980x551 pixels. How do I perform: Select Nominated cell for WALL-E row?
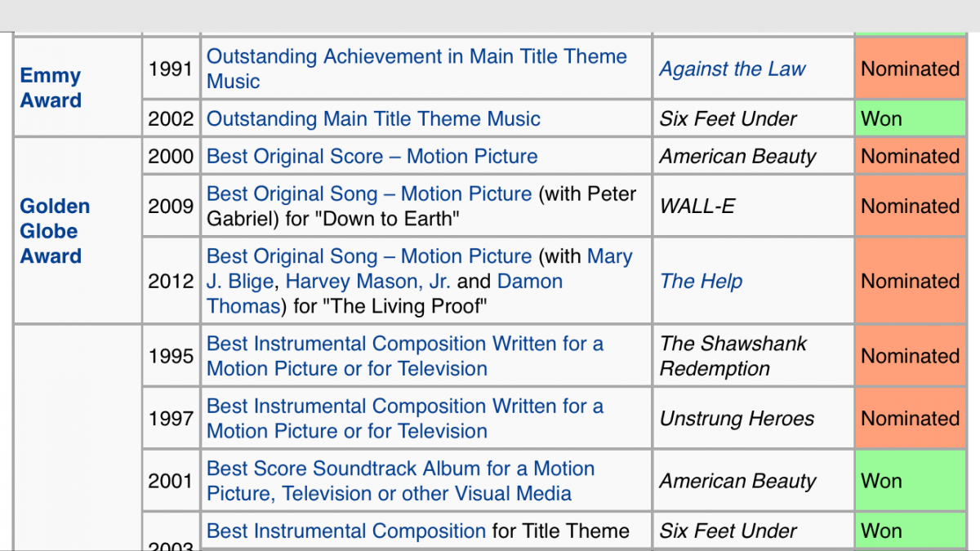910,207
